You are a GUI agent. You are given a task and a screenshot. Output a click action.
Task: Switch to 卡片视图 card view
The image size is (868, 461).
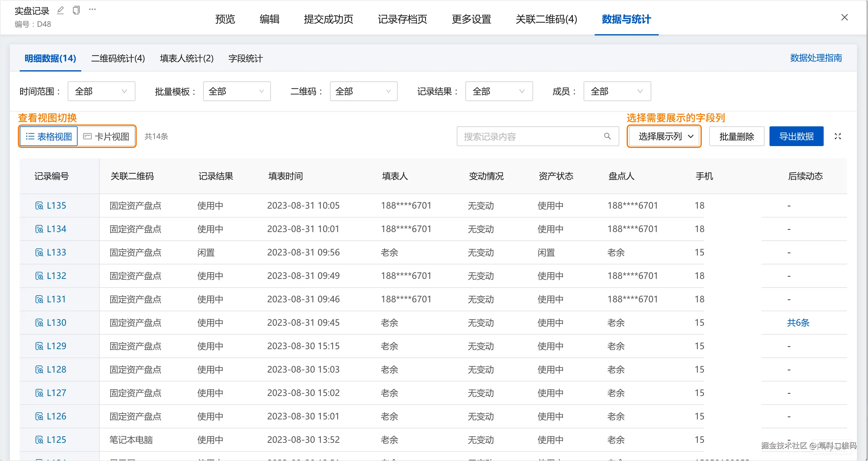(106, 136)
